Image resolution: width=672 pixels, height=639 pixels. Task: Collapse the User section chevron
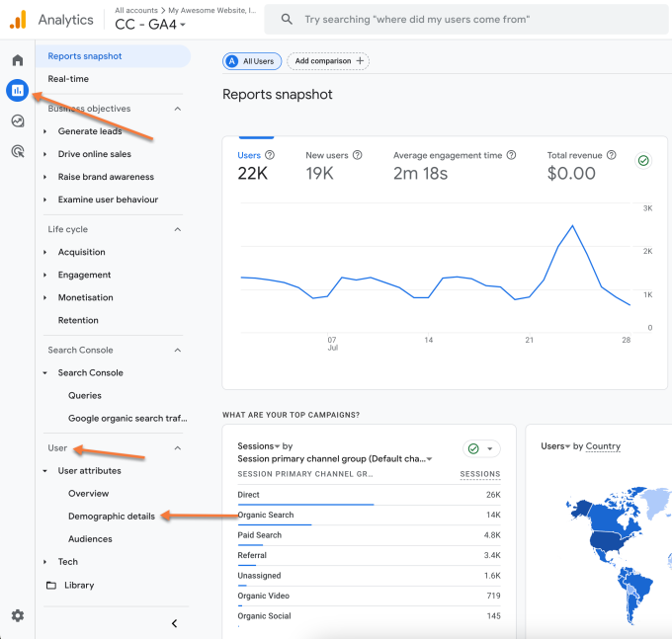pyautogui.click(x=178, y=448)
